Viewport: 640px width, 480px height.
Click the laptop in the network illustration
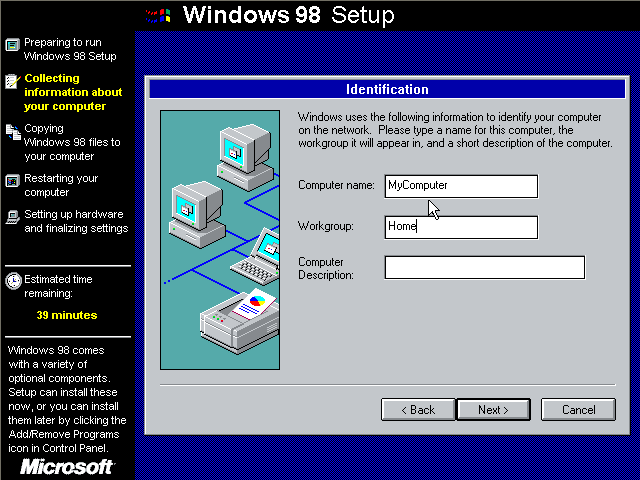[256, 257]
